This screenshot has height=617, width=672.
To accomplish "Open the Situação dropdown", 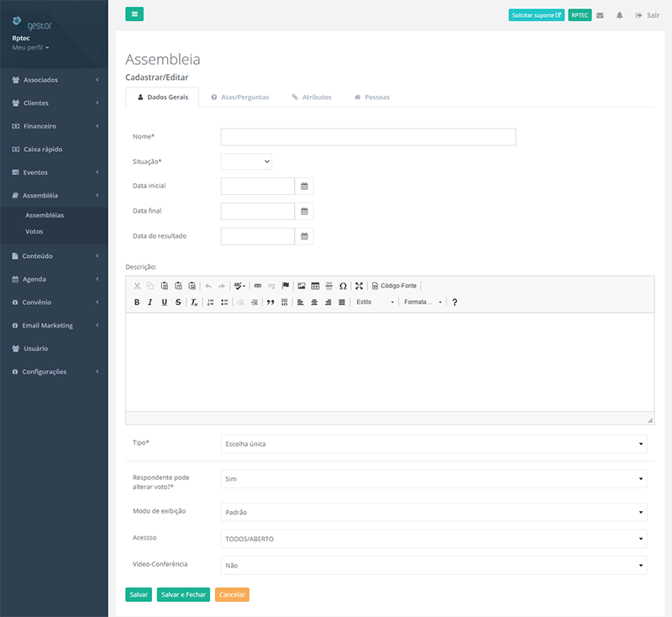I will [x=246, y=161].
